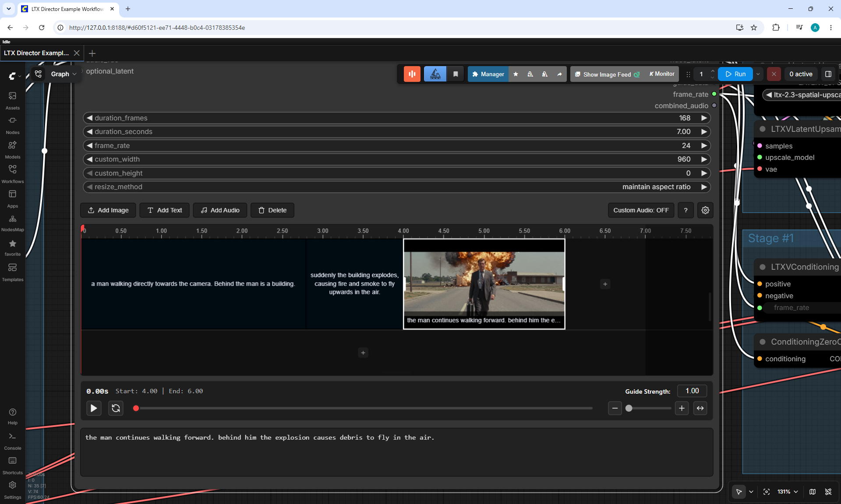Viewport: 841px width, 504px height.
Task: Open the resize_method maintain aspect ratio selector
Action: pos(396,187)
